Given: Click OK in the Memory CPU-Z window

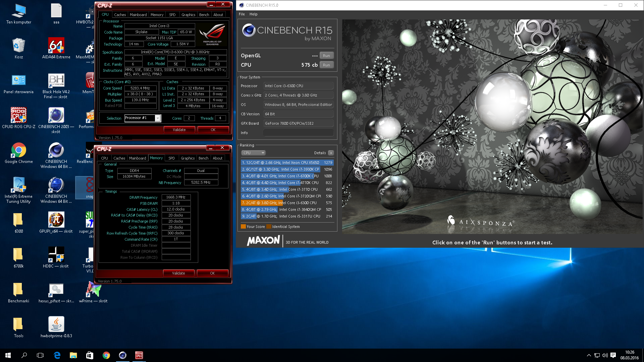Looking at the screenshot, I should (x=212, y=273).
